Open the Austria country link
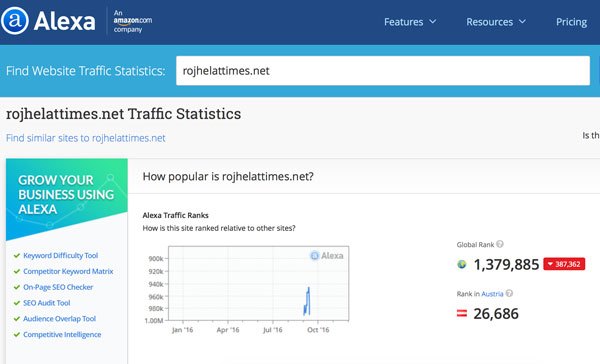This screenshot has height=364, width=600. click(x=492, y=294)
